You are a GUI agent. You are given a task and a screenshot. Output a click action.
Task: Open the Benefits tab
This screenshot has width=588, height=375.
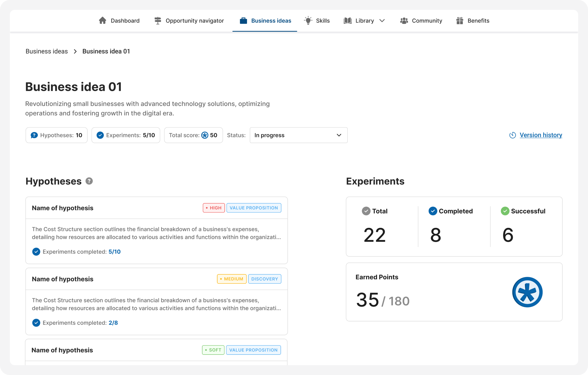(473, 20)
